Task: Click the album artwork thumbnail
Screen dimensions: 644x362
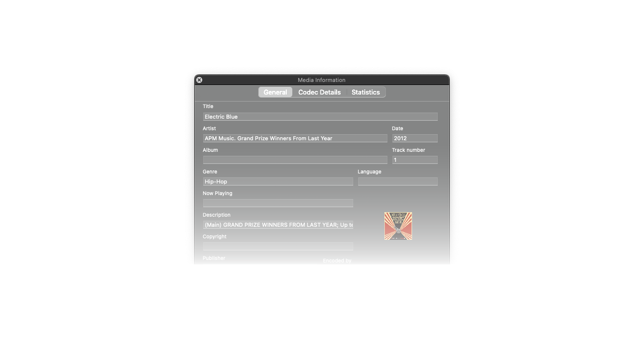Action: tap(398, 226)
